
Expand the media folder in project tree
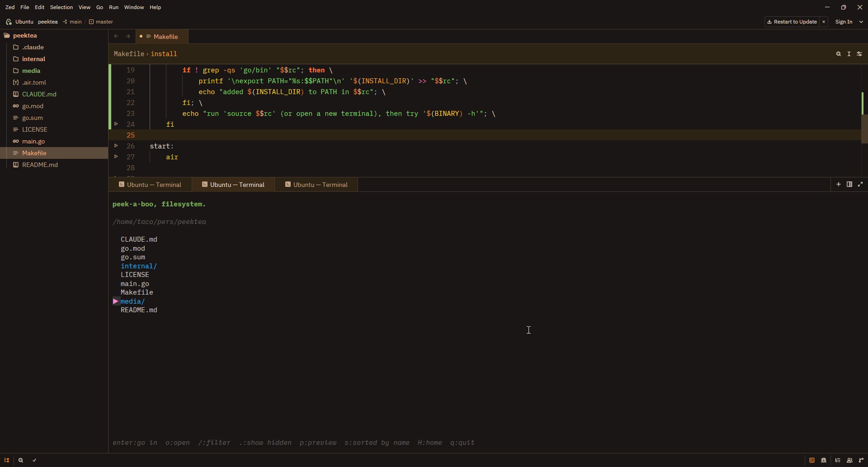pyautogui.click(x=54, y=71)
